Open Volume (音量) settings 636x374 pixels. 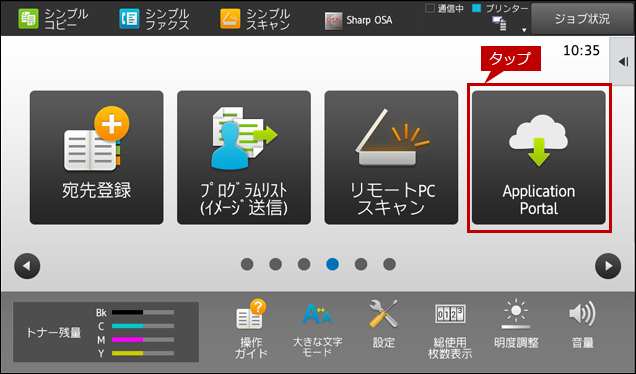coord(582,325)
